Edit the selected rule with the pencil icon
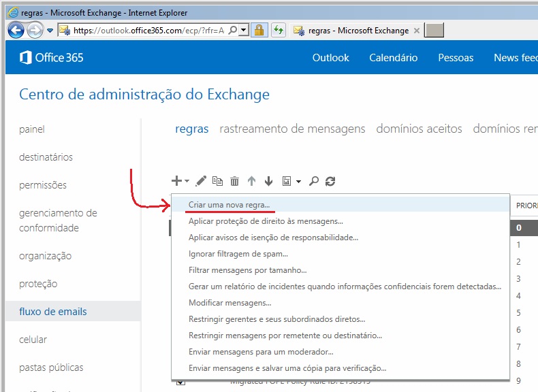 pyautogui.click(x=201, y=181)
